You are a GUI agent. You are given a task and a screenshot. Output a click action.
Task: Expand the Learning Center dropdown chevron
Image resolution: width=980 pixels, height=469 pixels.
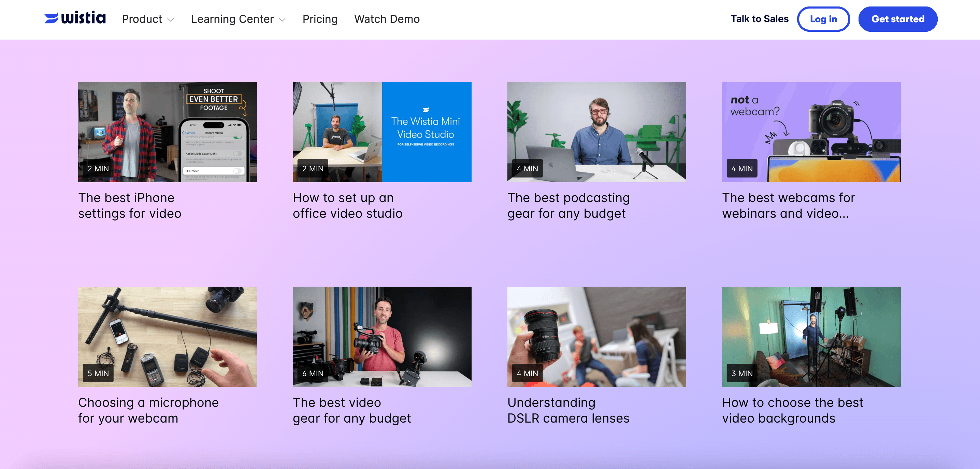click(x=282, y=20)
